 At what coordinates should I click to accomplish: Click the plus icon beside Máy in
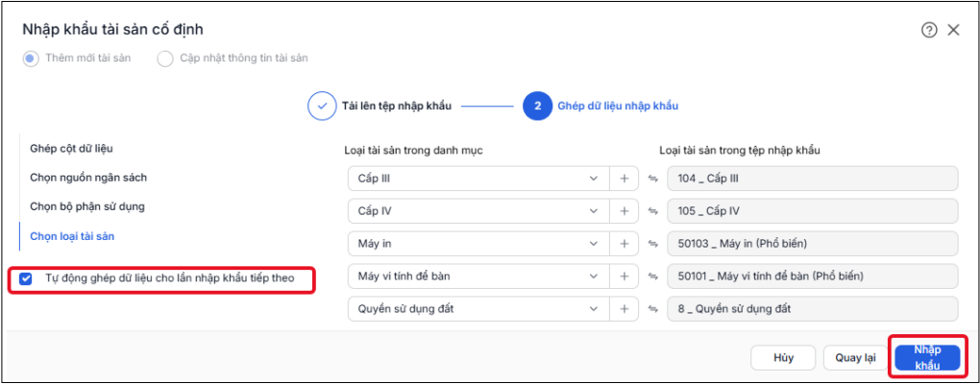[x=624, y=244]
